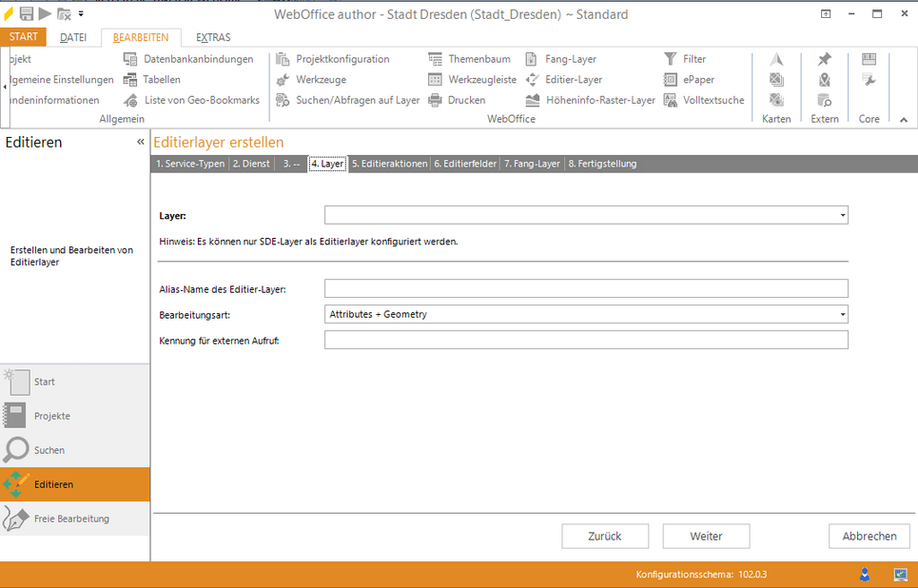Viewport: 918px width, 588px height.
Task: Click the Alias-Name des Editier-Layer field
Action: click(585, 288)
